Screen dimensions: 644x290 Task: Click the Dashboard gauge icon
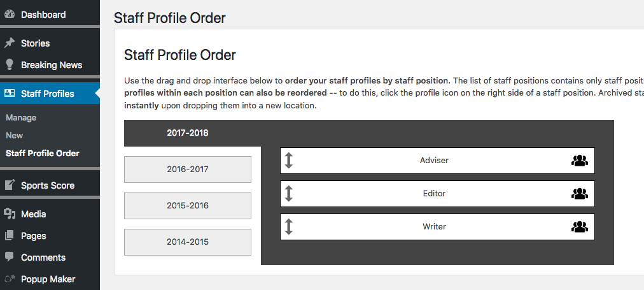[x=10, y=15]
